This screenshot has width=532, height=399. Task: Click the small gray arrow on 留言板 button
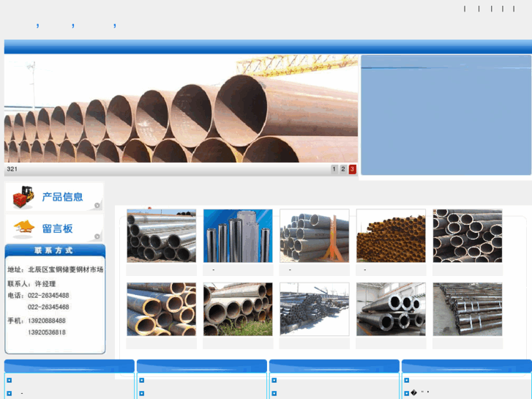97,236
